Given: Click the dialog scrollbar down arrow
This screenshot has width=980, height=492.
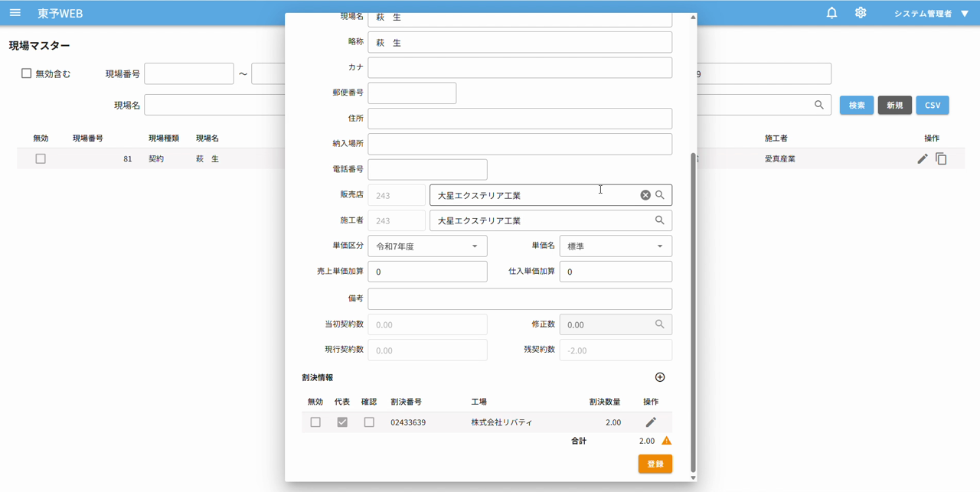Looking at the screenshot, I should [694, 477].
